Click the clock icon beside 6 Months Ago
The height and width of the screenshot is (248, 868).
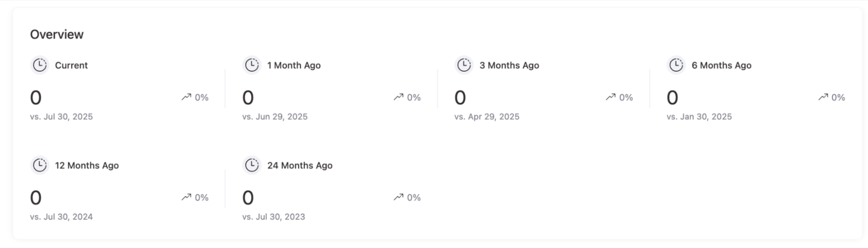[x=676, y=65]
